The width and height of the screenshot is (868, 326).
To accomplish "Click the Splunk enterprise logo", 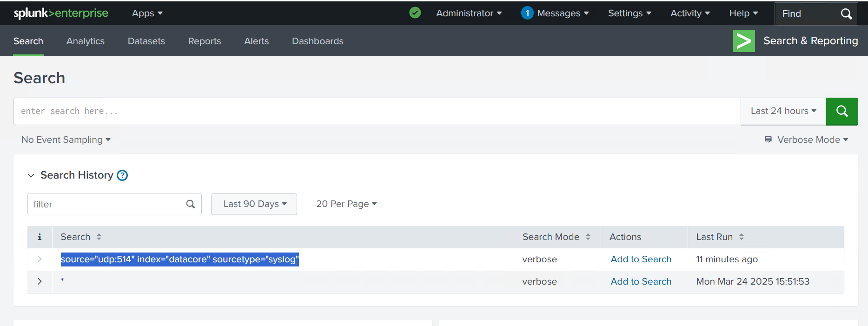I will pyautogui.click(x=61, y=13).
